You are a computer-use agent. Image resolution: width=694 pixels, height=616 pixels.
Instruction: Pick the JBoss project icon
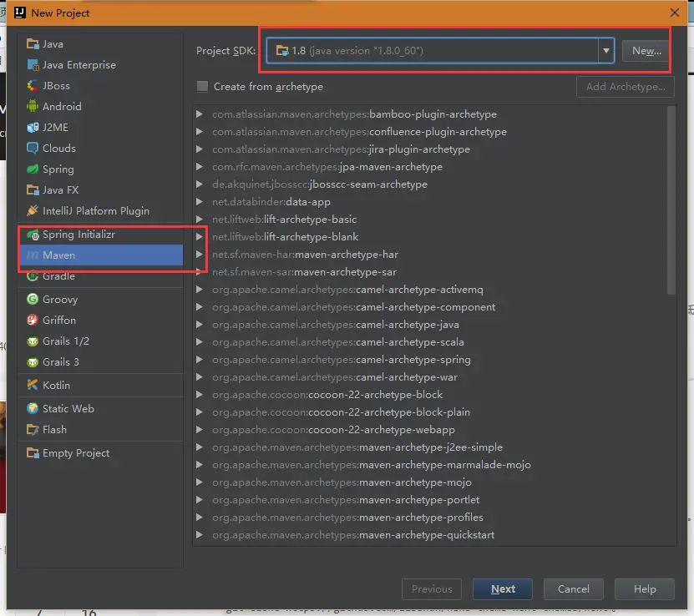33,86
